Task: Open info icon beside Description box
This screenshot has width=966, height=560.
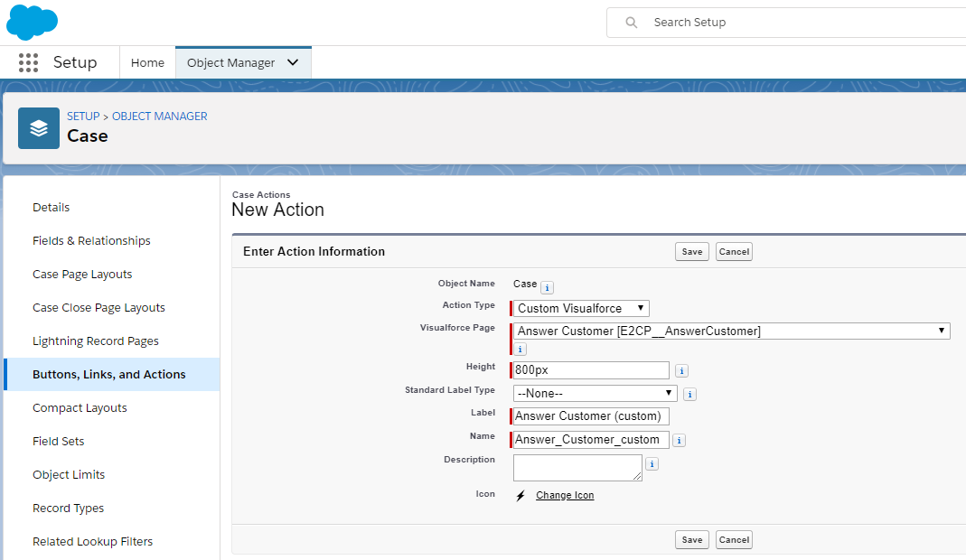Action: 652,464
